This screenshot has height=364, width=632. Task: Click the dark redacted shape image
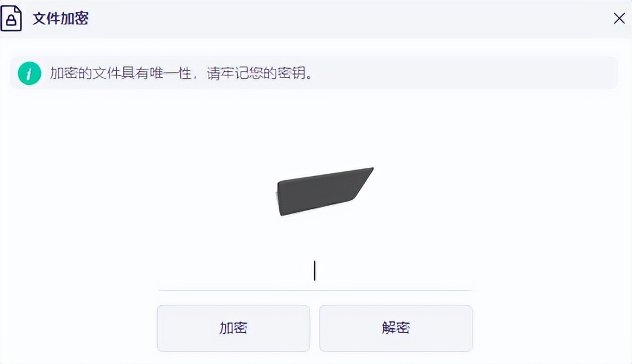tap(324, 191)
